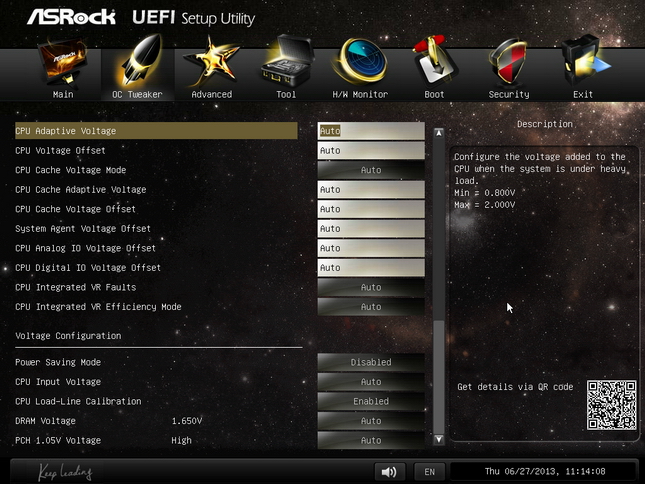Click CPU Cache Voltage Offset input field
Viewport: 645px width, 484px height.
371,209
